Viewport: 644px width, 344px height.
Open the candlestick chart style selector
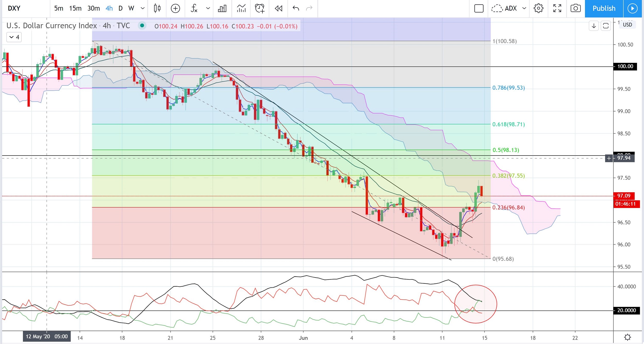[x=157, y=8]
